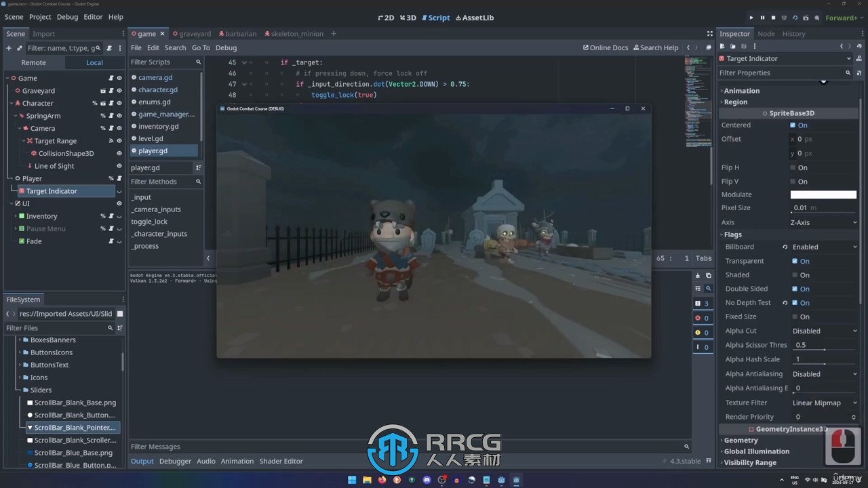Open Online Docs
Image resolution: width=868 pixels, height=488 pixels.
pyautogui.click(x=606, y=47)
